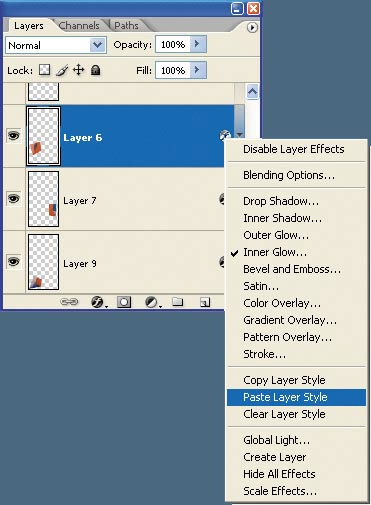Viewport: 371px width, 505px height.
Task: Select Pattern Overlay in the menu
Action: pyautogui.click(x=296, y=337)
